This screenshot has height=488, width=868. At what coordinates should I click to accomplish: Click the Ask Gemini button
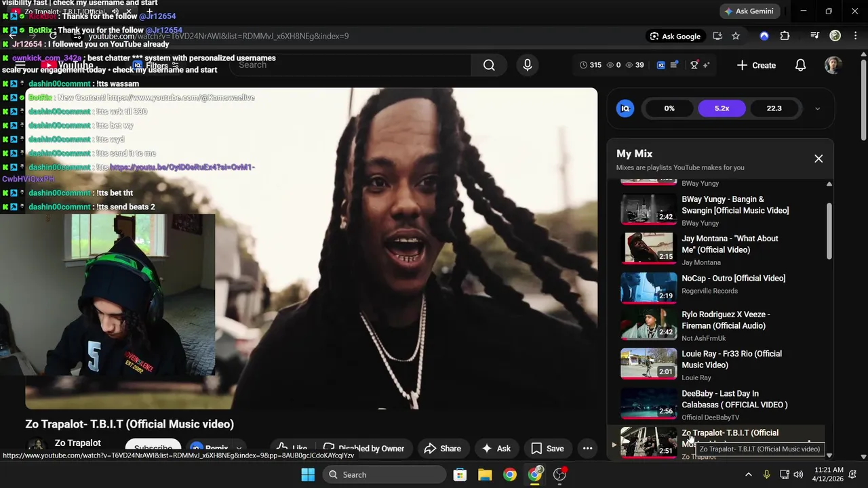749,11
